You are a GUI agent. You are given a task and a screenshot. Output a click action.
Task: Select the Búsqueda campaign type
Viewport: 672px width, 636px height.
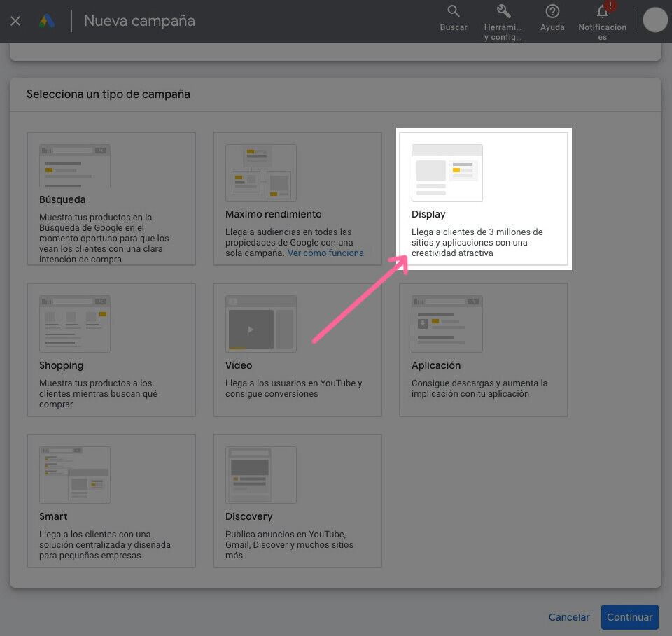[111, 199]
